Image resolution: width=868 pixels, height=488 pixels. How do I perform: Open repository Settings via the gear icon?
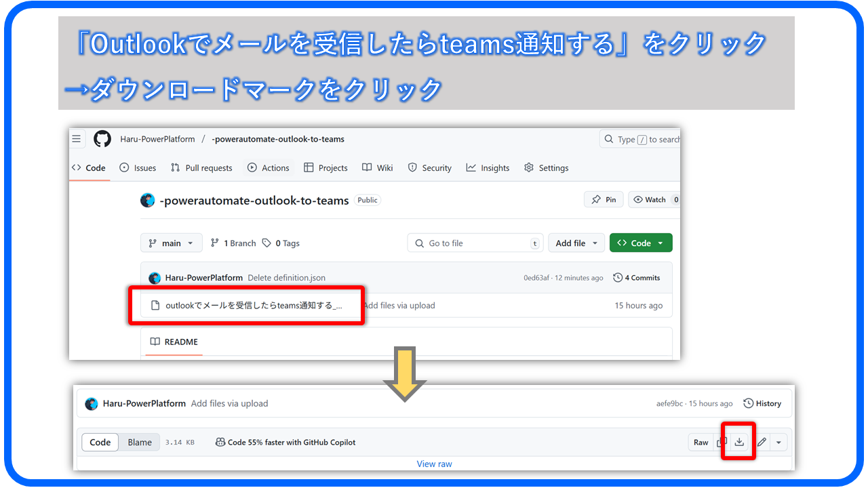click(x=528, y=167)
